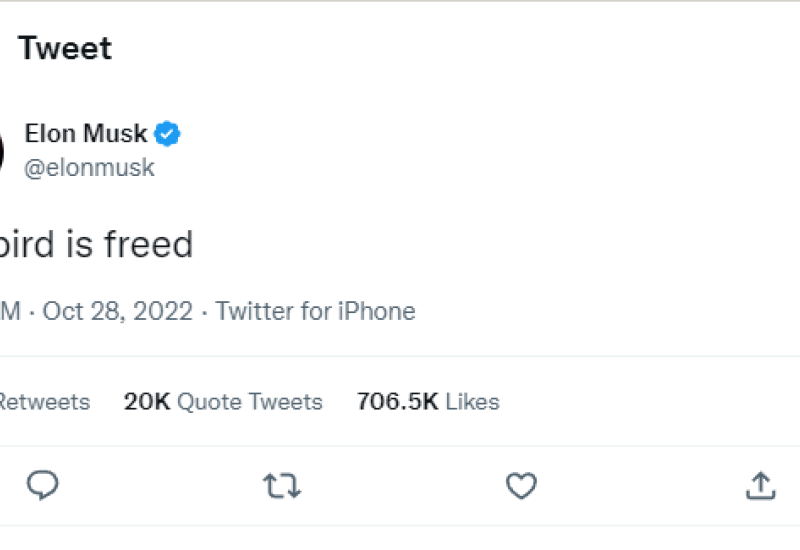Open the Elon Musk display name
This screenshot has width=800, height=550.
(x=86, y=133)
